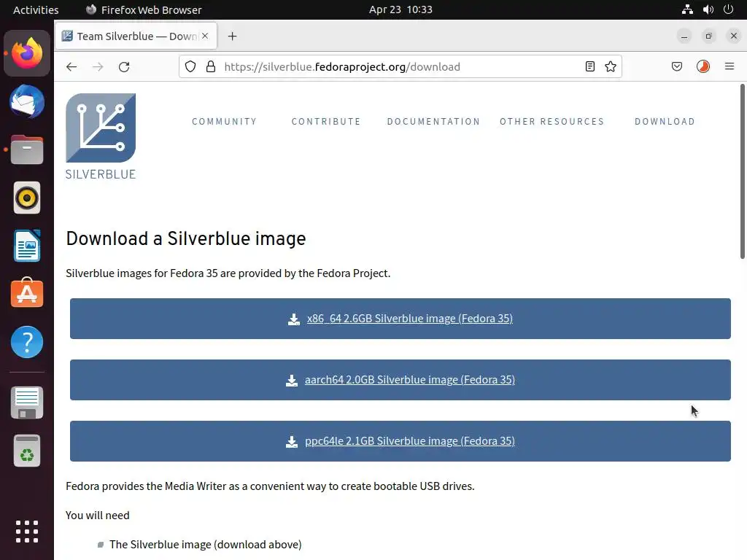Launch Thunderbird mail from the dock
This screenshot has width=747, height=560.
[27, 101]
